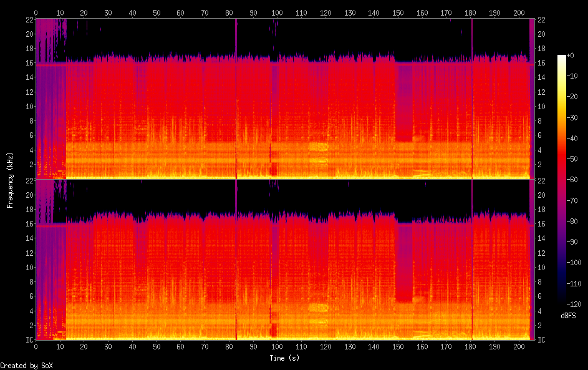588x370 pixels.
Task: Click the '-40' color scale value
Action: click(572, 138)
